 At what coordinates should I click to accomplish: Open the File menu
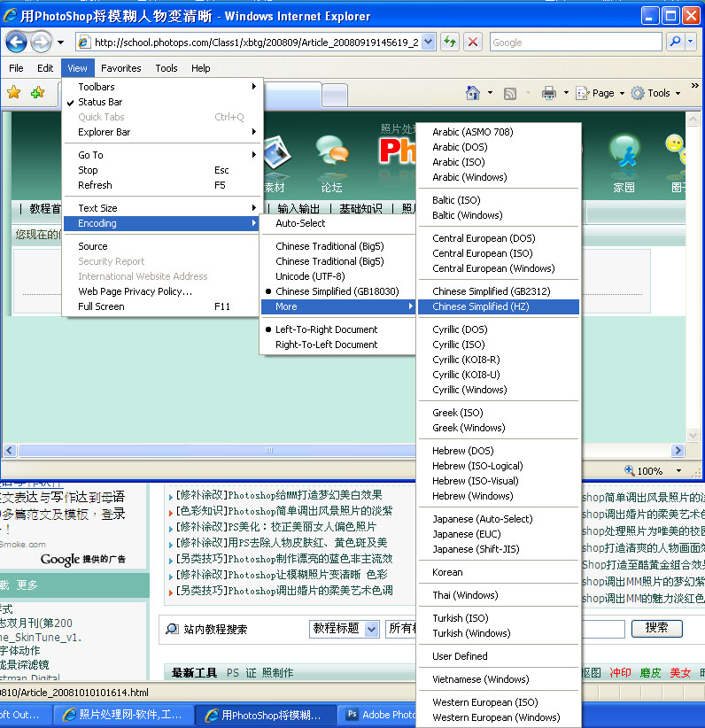16,68
